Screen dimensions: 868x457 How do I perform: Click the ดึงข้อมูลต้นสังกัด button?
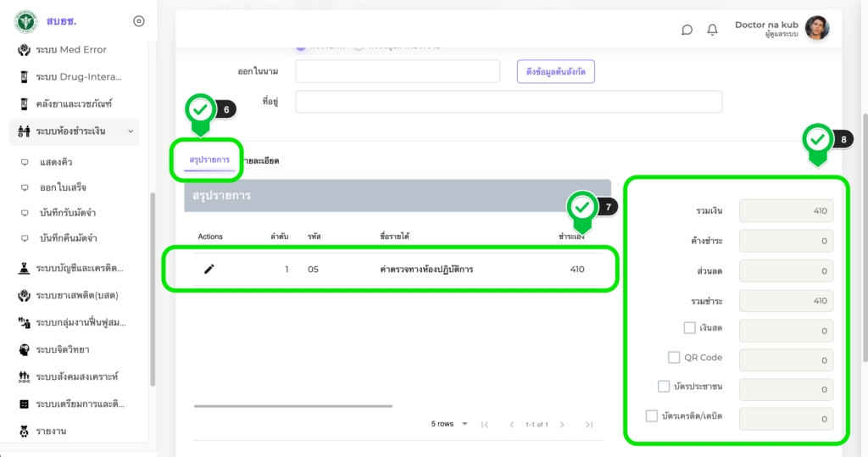555,72
